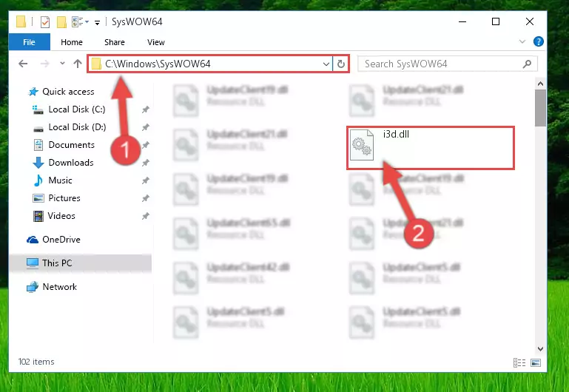569x392 pixels.
Task: Click the pin icon beside Local Disk (C:)
Action: click(146, 109)
